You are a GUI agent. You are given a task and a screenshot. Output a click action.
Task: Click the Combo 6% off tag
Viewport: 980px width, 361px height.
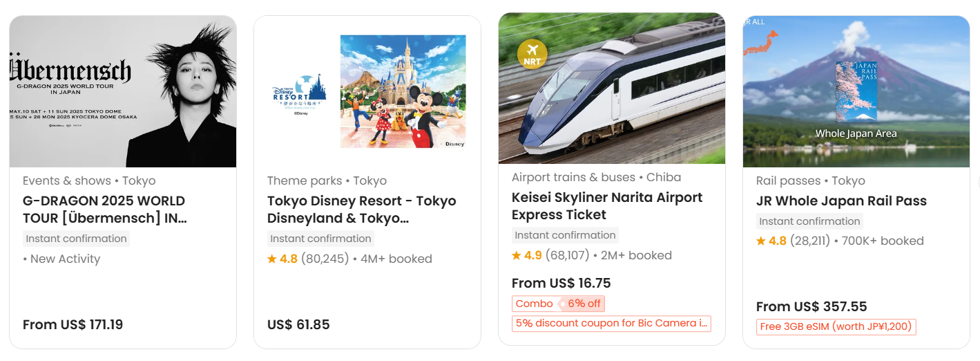coord(557,304)
